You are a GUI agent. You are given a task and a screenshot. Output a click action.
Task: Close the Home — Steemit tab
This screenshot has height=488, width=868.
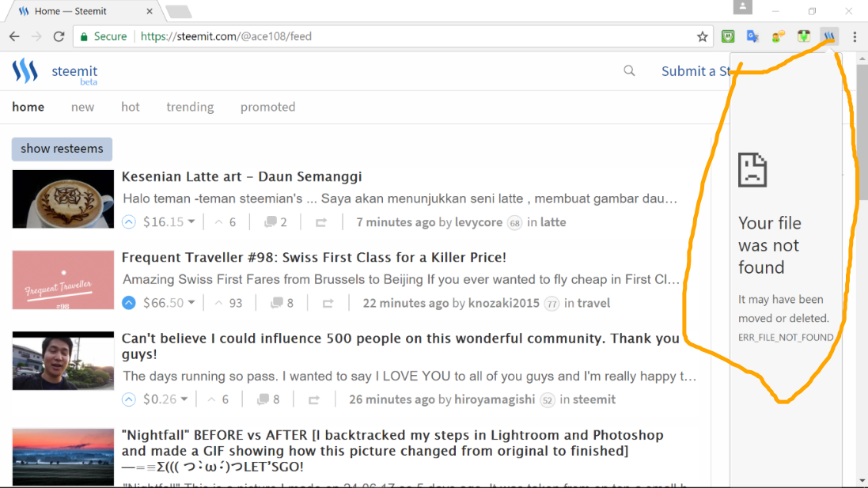click(x=150, y=11)
